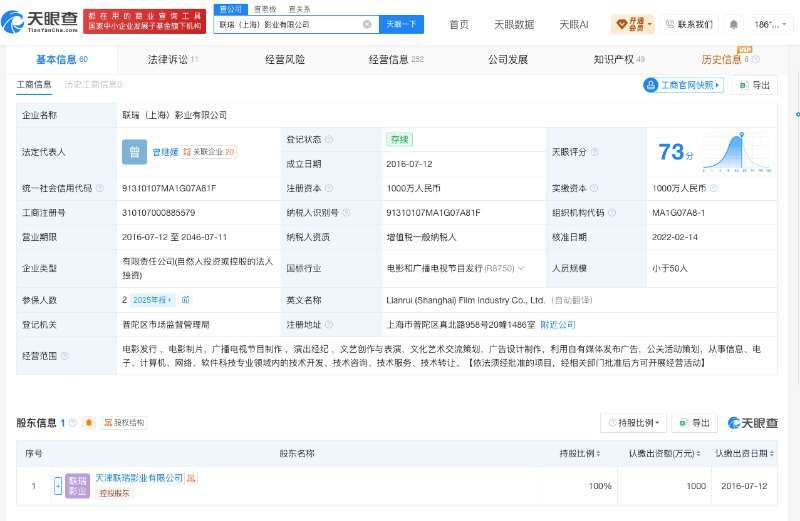The height and width of the screenshot is (521, 800).
Task: Expand shareholder row 1 with plus icon
Action: click(x=58, y=486)
